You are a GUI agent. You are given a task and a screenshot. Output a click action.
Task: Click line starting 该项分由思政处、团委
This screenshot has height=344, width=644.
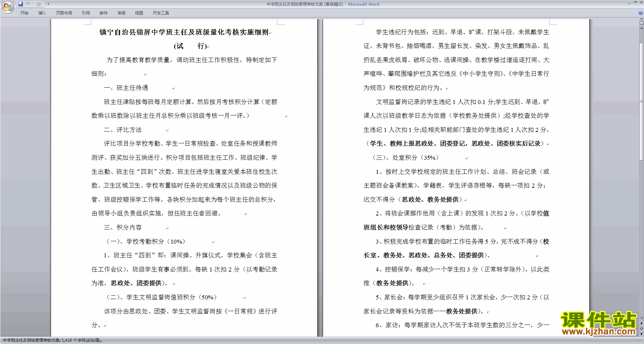[191, 311]
